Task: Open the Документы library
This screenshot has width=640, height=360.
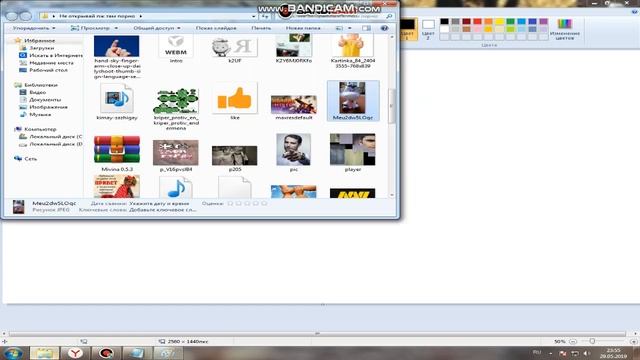Action: pos(45,100)
